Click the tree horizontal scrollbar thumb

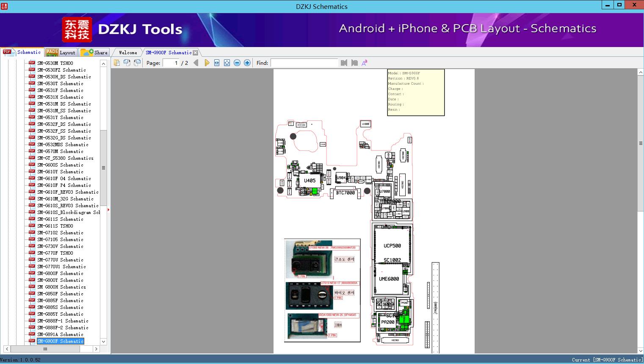click(x=45, y=349)
